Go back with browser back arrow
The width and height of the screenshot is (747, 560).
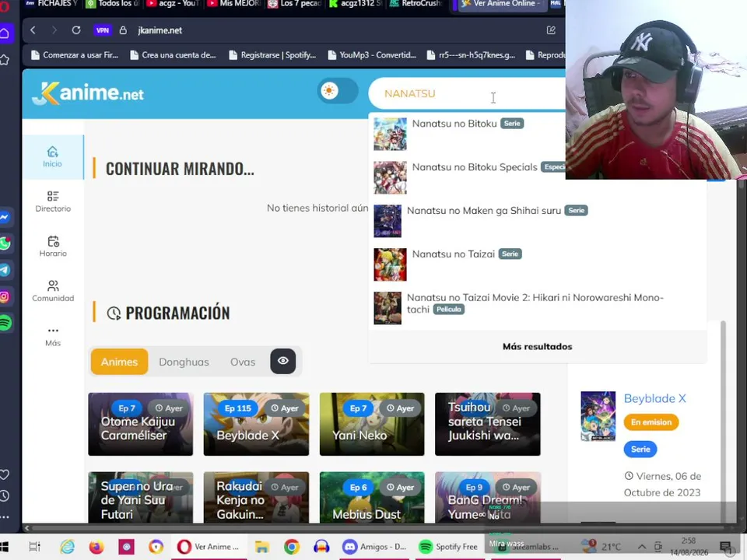coord(33,30)
